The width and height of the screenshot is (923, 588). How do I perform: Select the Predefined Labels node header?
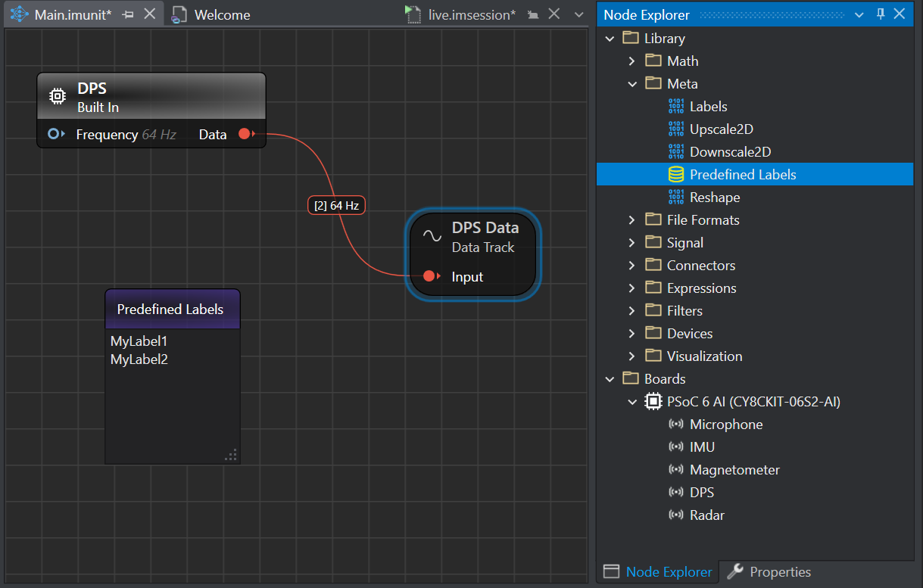[x=173, y=310]
